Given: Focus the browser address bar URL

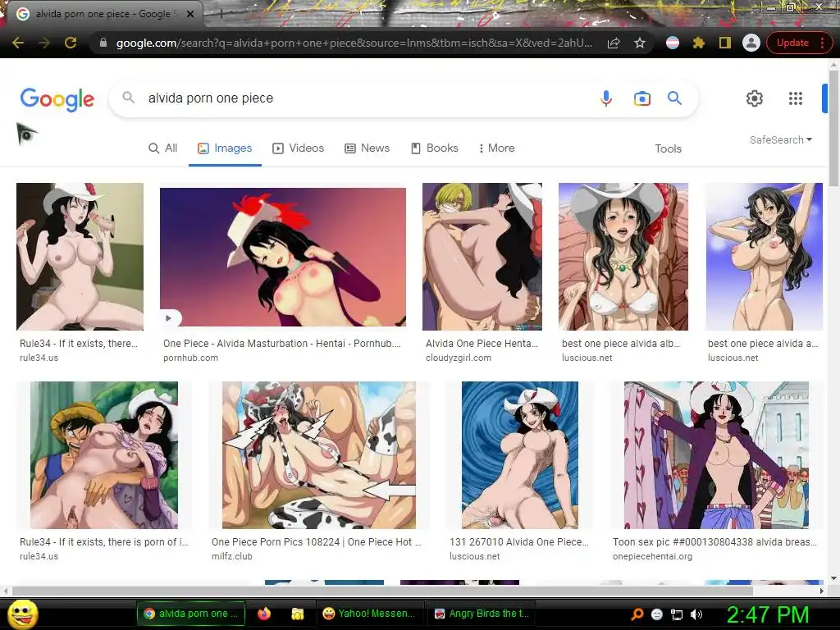Looking at the screenshot, I should [x=354, y=43].
